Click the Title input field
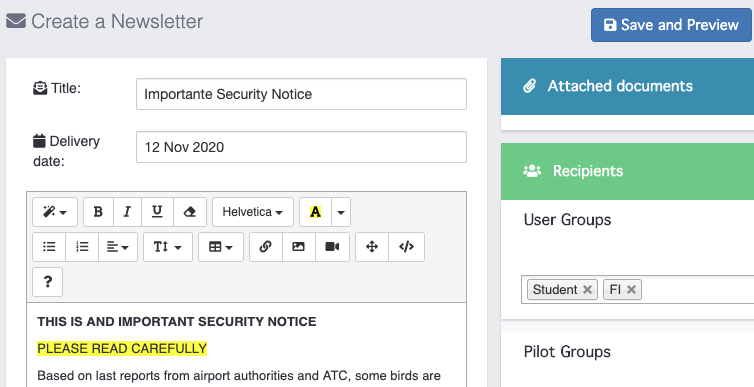Screen dimensions: 754x387 click(301, 94)
